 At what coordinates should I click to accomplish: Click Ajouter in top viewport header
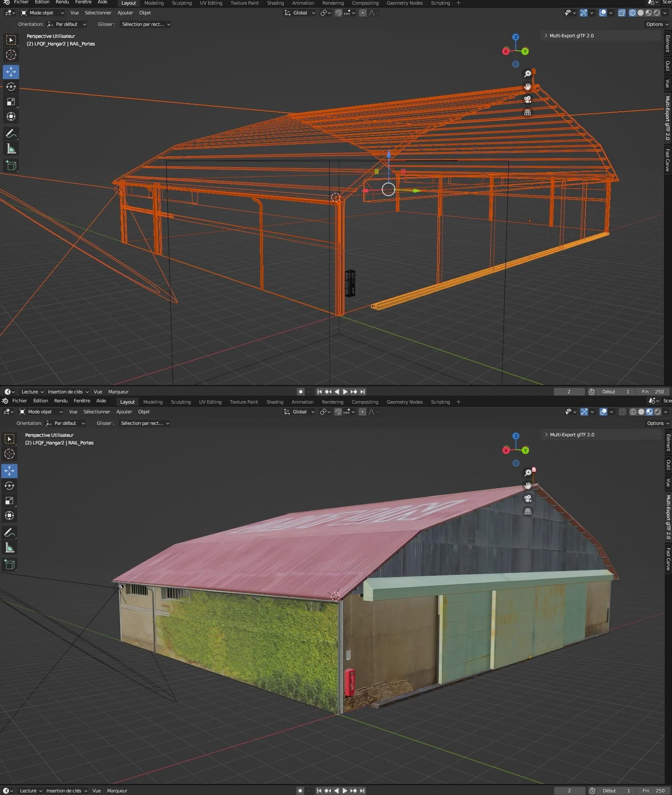click(x=125, y=13)
